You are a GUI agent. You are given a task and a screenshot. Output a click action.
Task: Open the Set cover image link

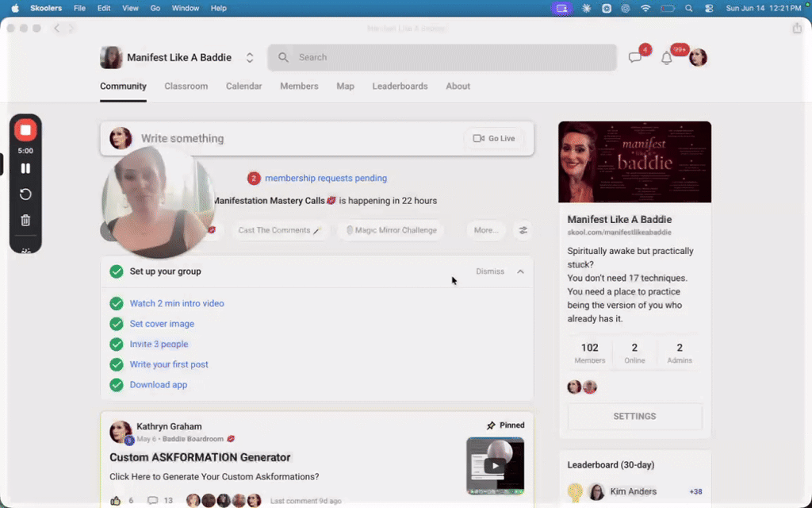[162, 324]
